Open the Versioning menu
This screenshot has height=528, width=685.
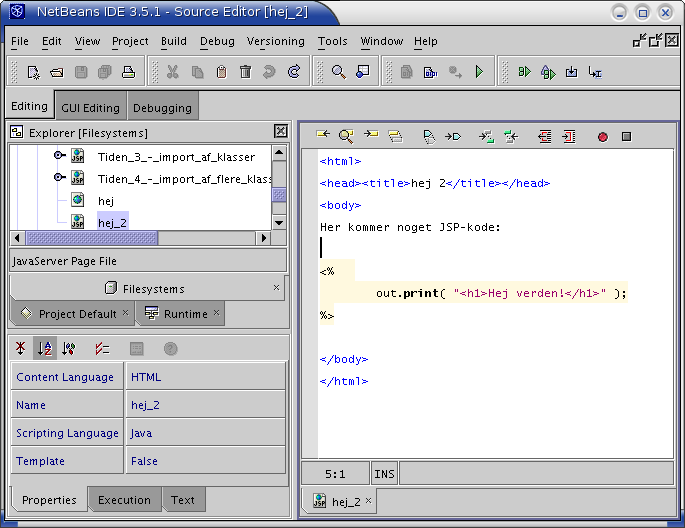[275, 41]
